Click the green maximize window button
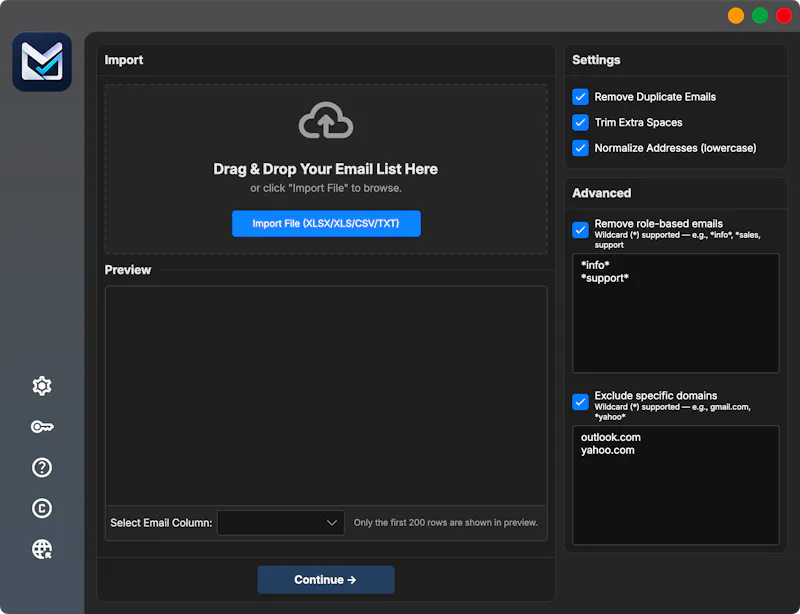 pos(760,16)
